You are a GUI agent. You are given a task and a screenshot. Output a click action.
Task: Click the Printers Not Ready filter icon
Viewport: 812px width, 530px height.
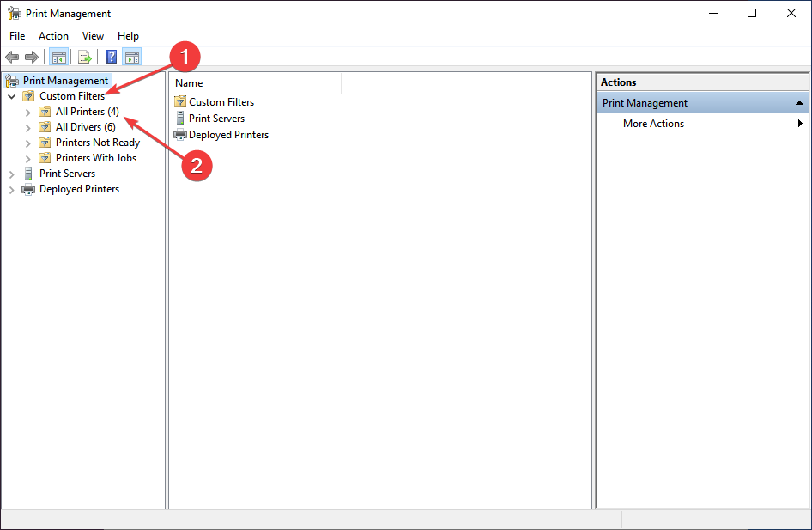click(45, 143)
